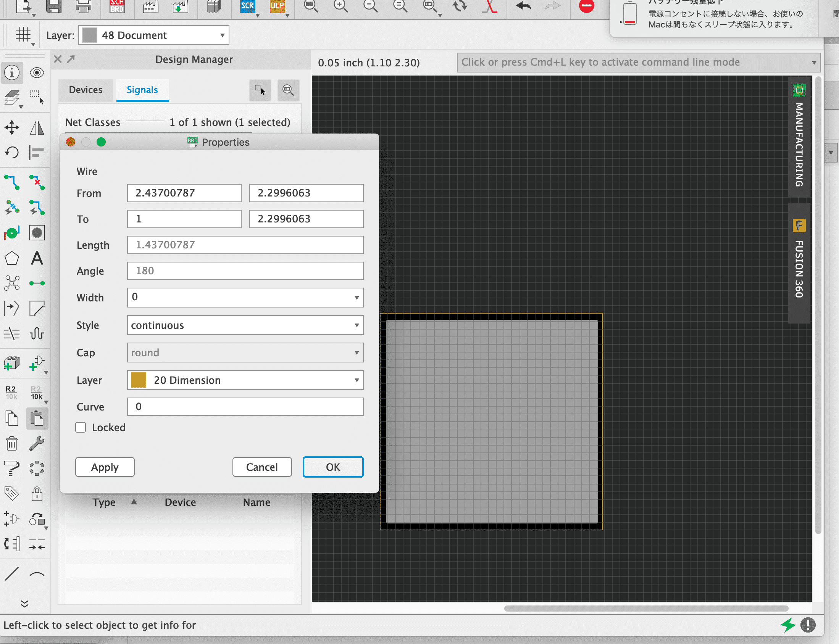Open the Width dropdown

click(356, 298)
